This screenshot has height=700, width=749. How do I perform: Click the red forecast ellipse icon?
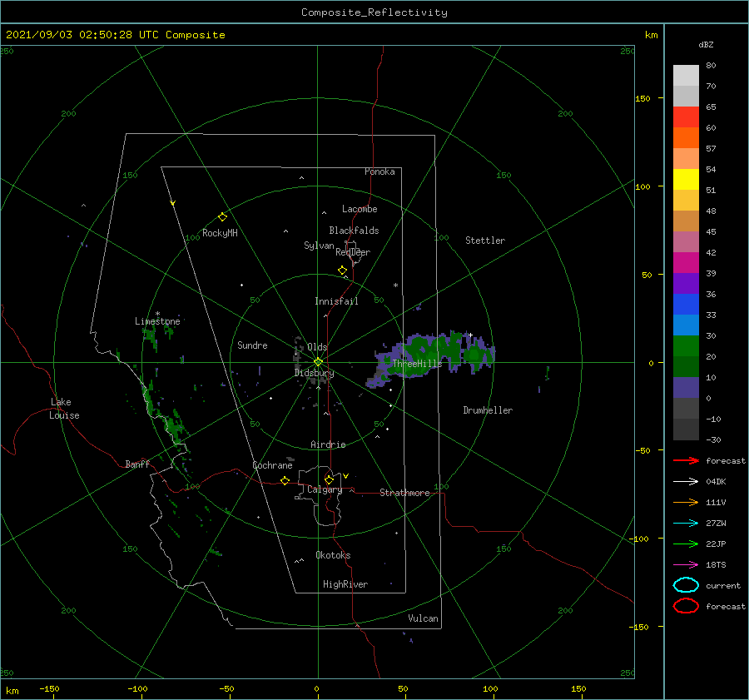click(686, 606)
